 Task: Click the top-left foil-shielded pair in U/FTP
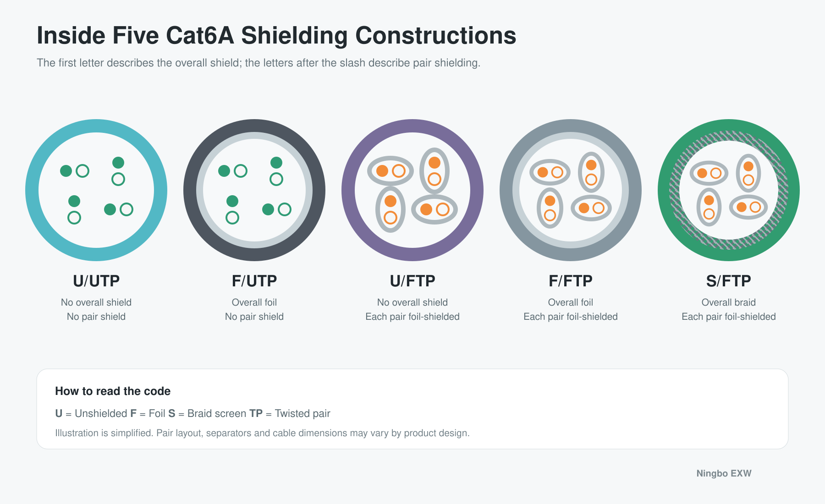[390, 171]
